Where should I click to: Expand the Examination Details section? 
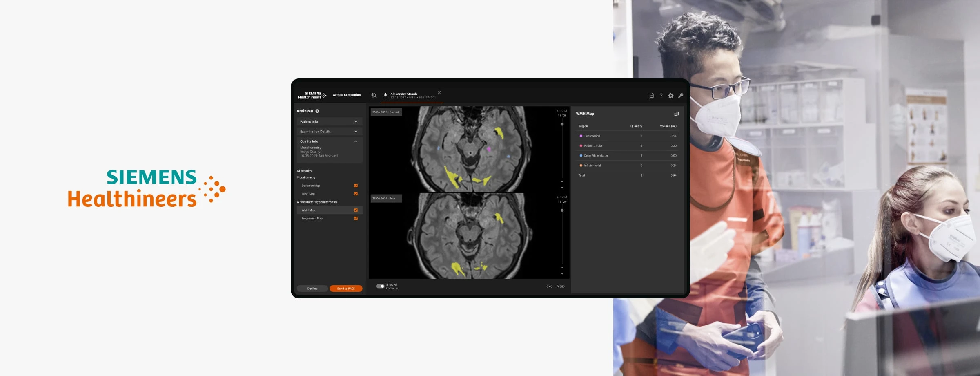(x=330, y=132)
